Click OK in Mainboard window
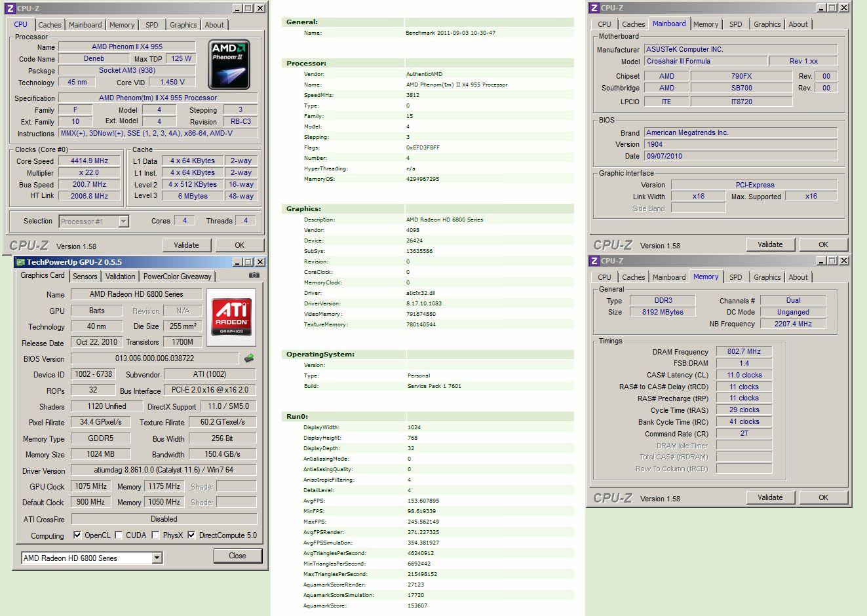The width and height of the screenshot is (867, 616). [823, 244]
